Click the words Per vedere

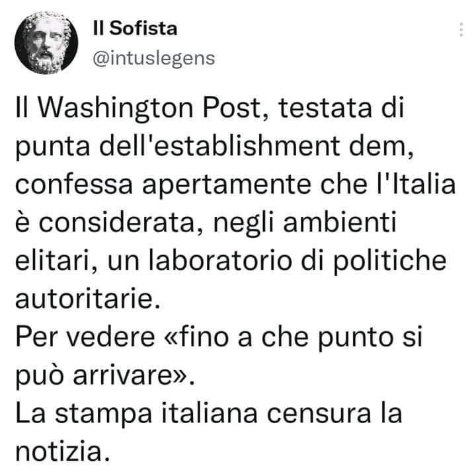pyautogui.click(x=85, y=337)
